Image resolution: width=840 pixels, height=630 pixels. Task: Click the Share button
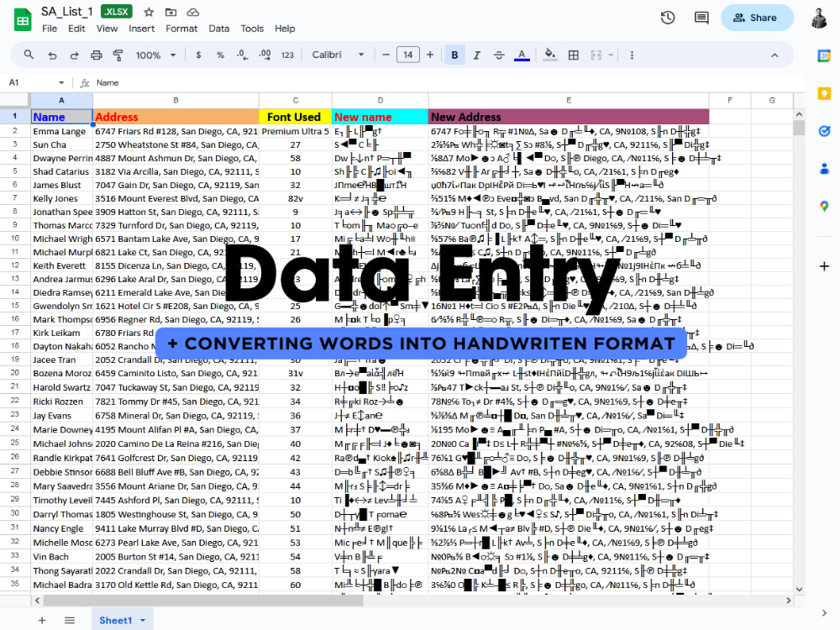(757, 18)
